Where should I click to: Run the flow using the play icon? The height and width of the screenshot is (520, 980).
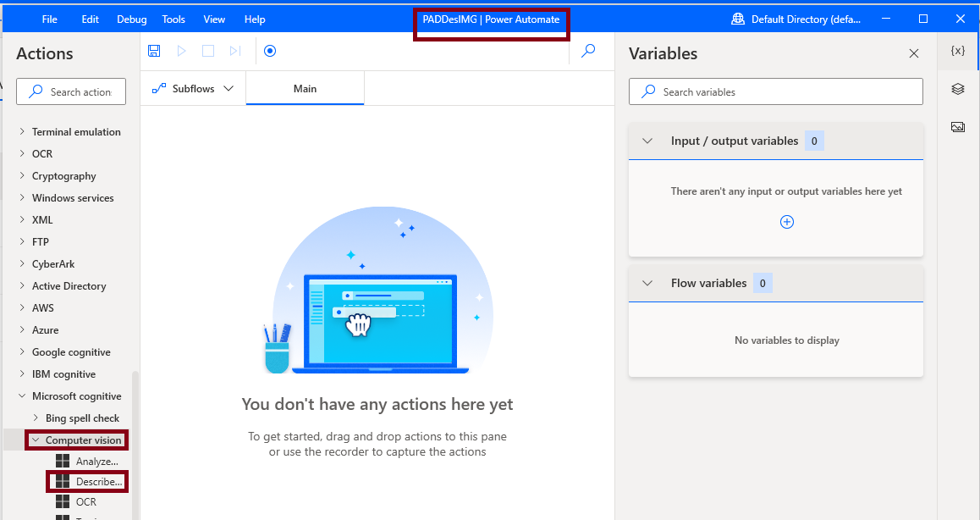coord(182,51)
